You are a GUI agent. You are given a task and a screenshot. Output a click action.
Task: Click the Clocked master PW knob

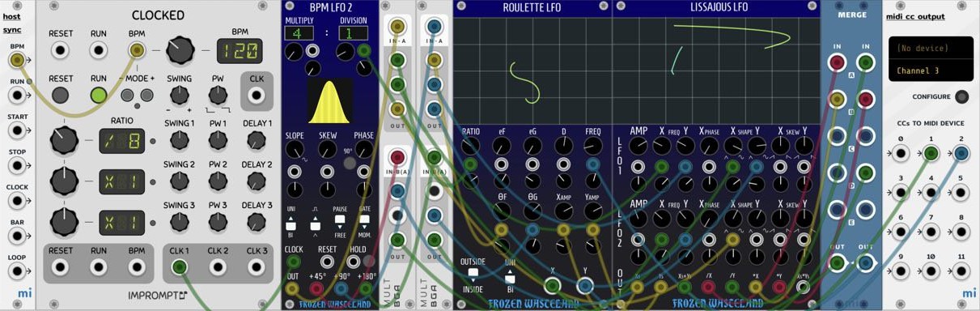(218, 95)
